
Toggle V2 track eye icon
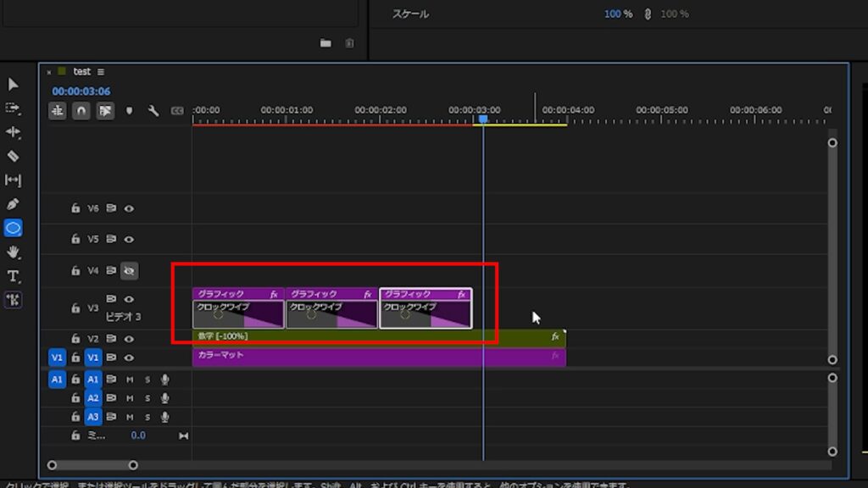[129, 339]
